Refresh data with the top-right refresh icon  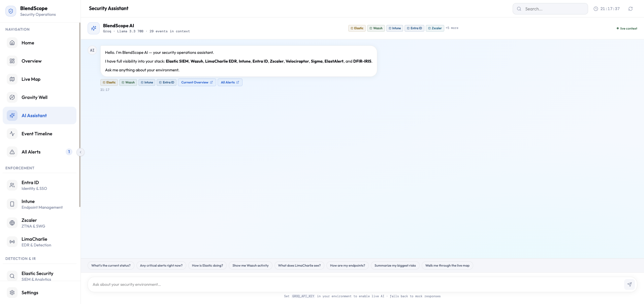pyautogui.click(x=631, y=9)
